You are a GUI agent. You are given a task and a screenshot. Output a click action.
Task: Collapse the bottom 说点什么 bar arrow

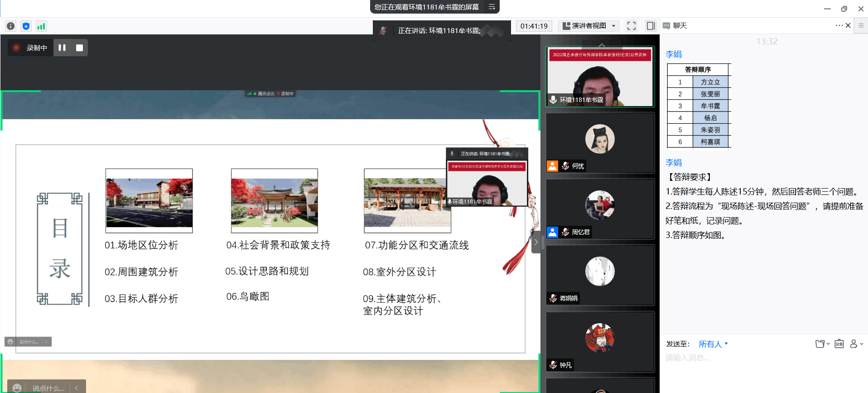(77, 388)
